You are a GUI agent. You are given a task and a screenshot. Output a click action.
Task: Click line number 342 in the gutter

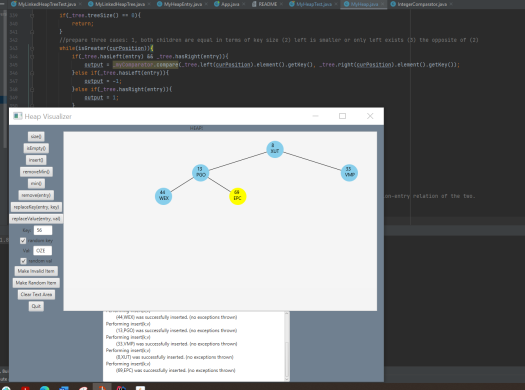pos(13,40)
